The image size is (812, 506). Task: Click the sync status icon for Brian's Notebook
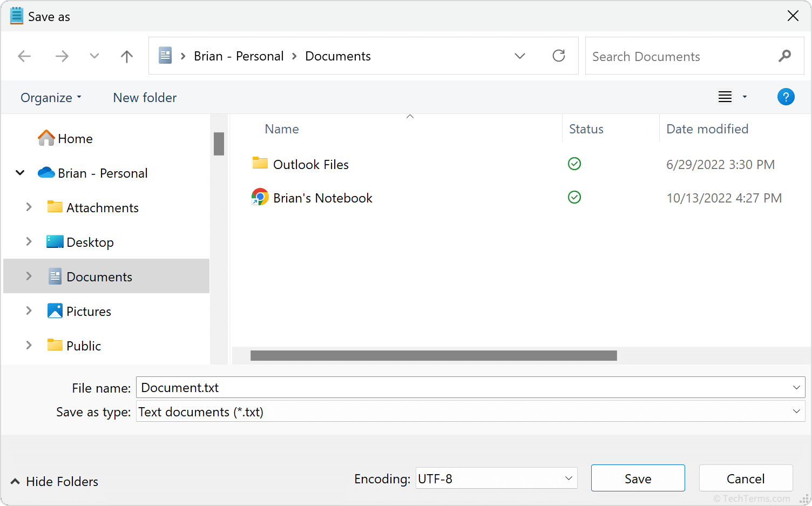pyautogui.click(x=574, y=197)
